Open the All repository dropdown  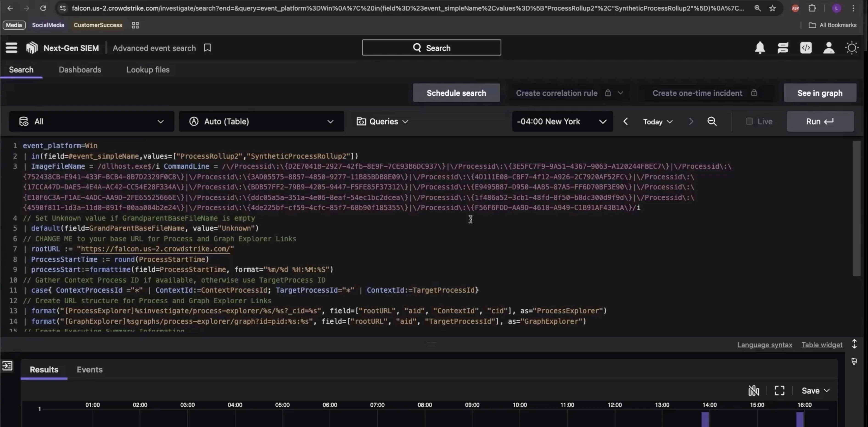point(91,121)
